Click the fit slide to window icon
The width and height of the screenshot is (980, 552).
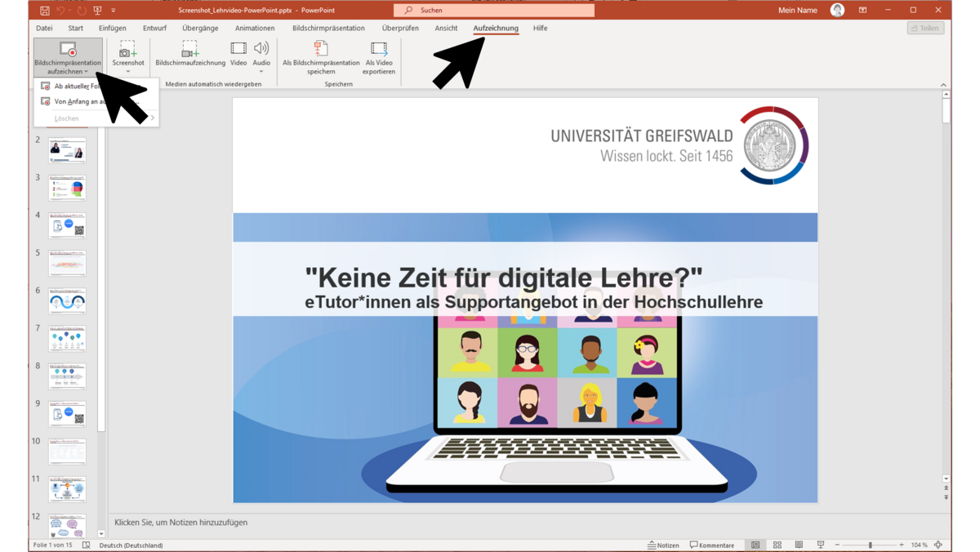(938, 545)
